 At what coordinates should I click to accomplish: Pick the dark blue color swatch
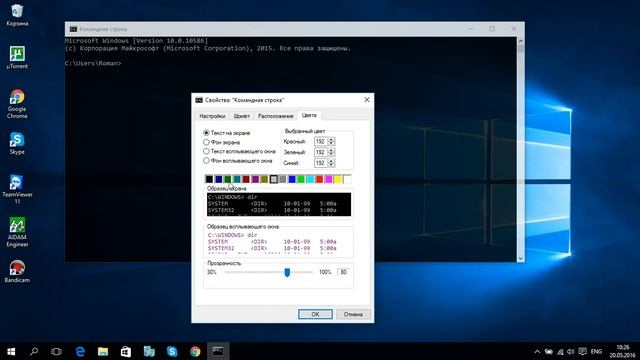point(218,179)
